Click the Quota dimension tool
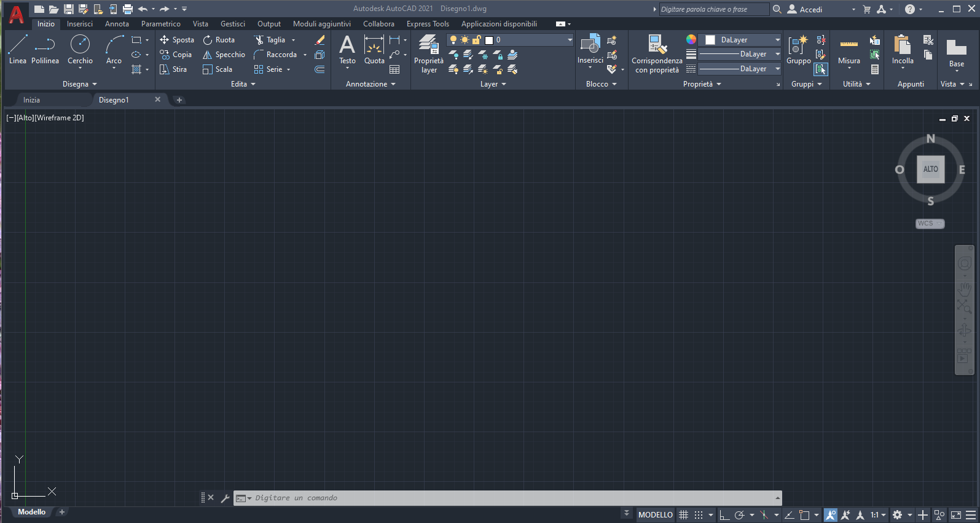This screenshot has width=980, height=523. [374, 50]
